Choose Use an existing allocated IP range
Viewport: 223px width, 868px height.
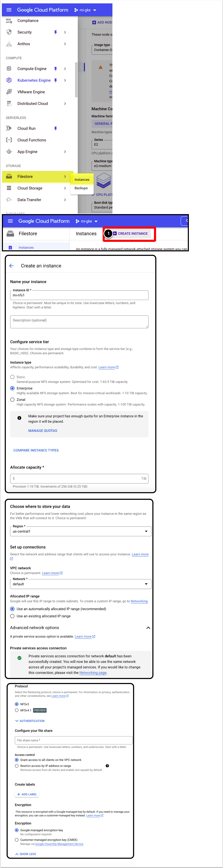[12, 616]
